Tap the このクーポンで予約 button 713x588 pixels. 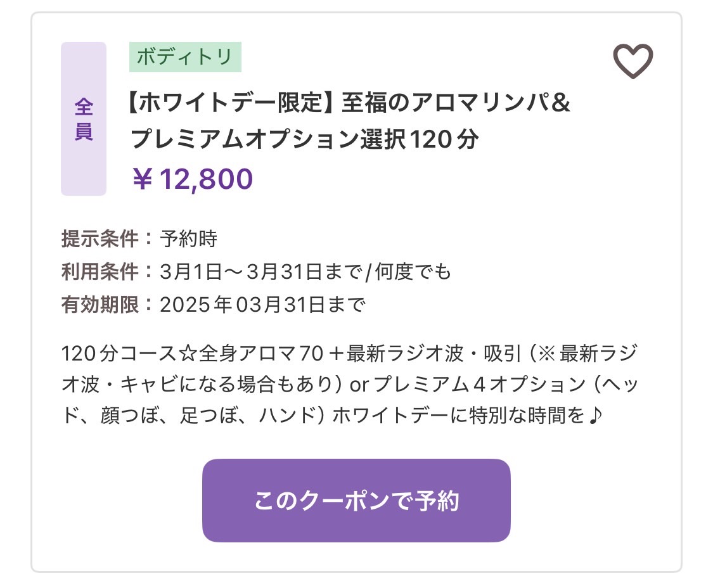click(356, 500)
